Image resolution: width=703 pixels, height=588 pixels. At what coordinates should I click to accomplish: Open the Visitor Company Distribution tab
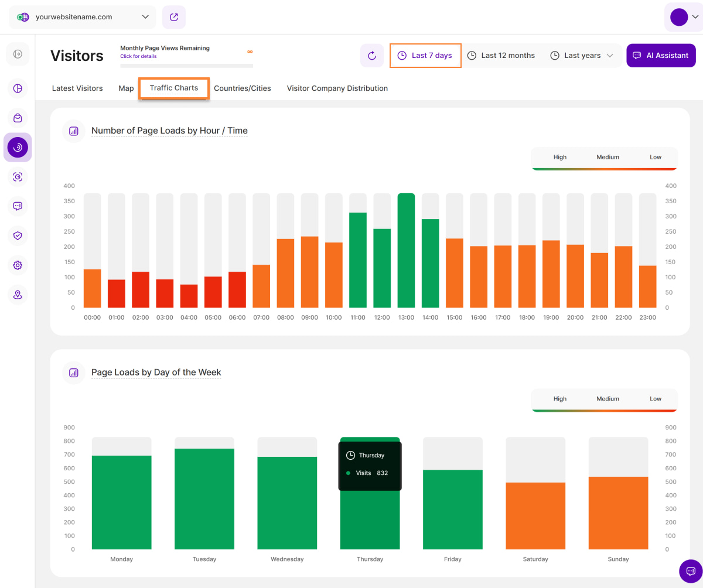(x=337, y=88)
